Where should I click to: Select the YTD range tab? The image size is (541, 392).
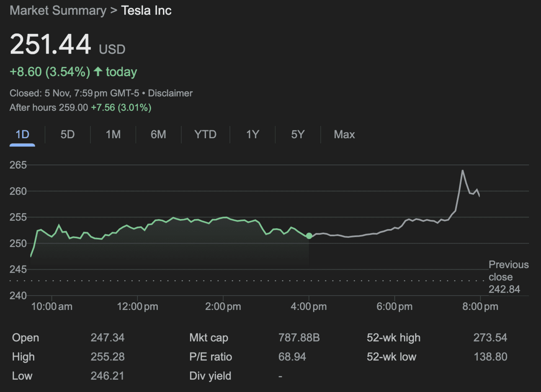(x=205, y=134)
